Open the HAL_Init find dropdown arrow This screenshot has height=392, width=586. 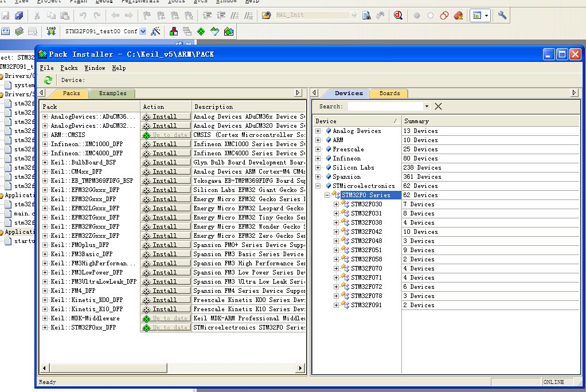[x=353, y=15]
